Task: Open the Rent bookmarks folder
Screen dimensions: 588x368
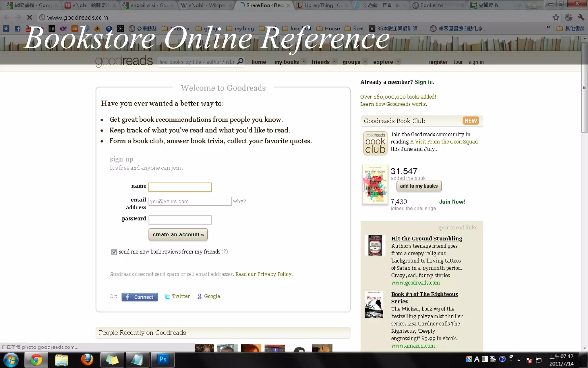Action: [354, 28]
